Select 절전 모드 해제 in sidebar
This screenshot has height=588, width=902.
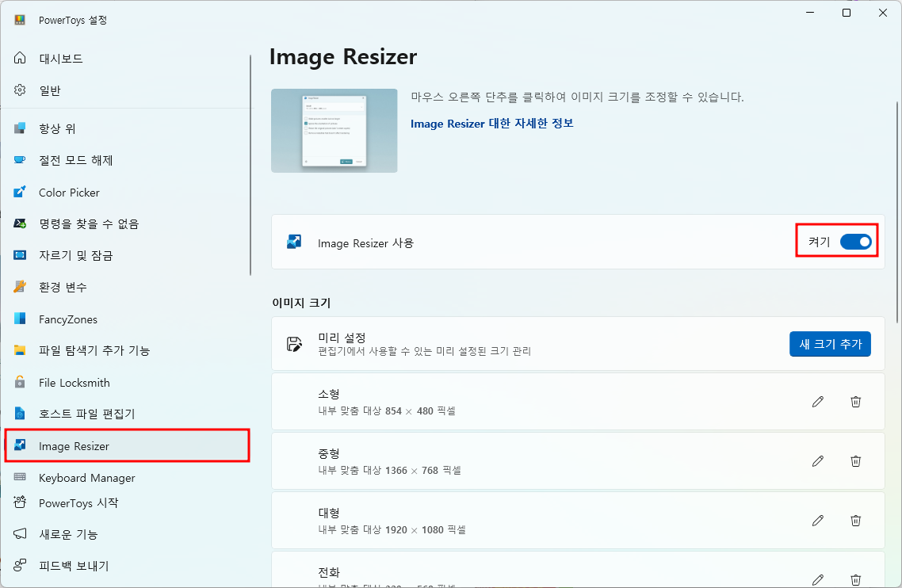coord(127,160)
